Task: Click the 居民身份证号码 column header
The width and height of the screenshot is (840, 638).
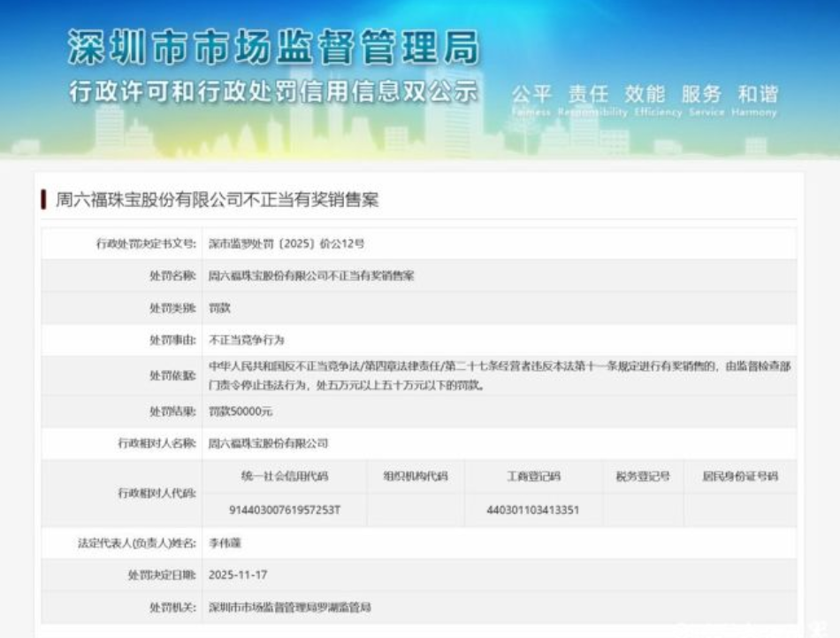Action: (740, 476)
